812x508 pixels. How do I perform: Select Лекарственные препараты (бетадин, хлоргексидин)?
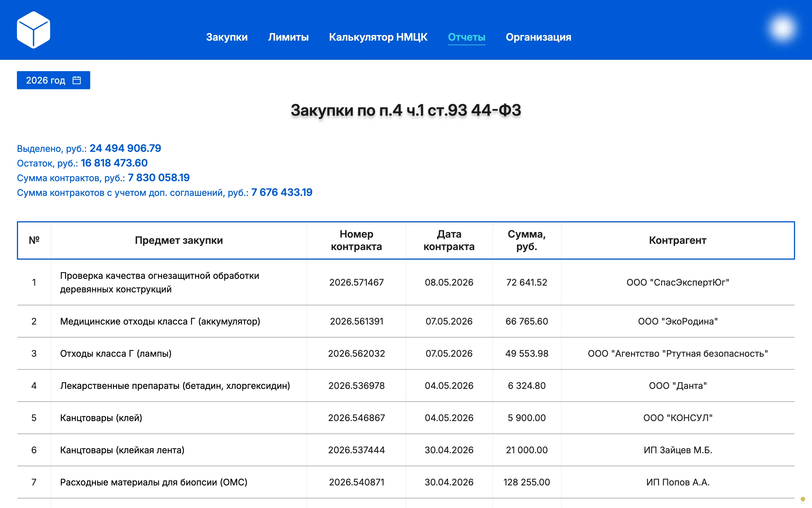(175, 386)
